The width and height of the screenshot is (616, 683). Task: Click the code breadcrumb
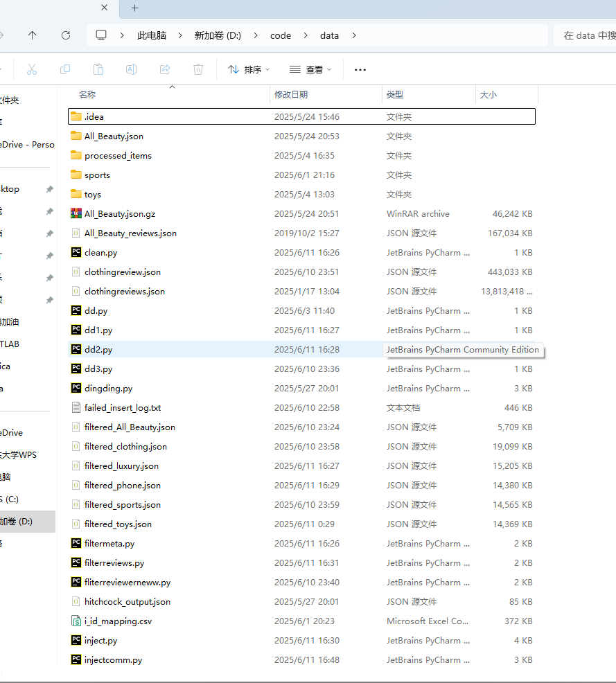(281, 36)
